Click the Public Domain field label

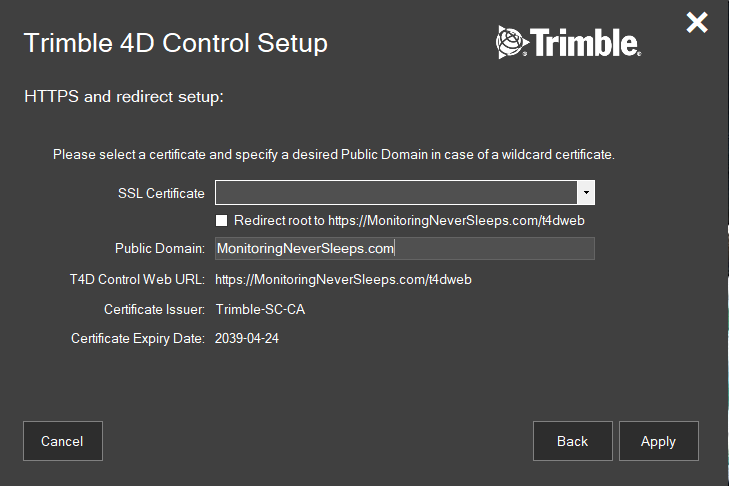point(160,248)
